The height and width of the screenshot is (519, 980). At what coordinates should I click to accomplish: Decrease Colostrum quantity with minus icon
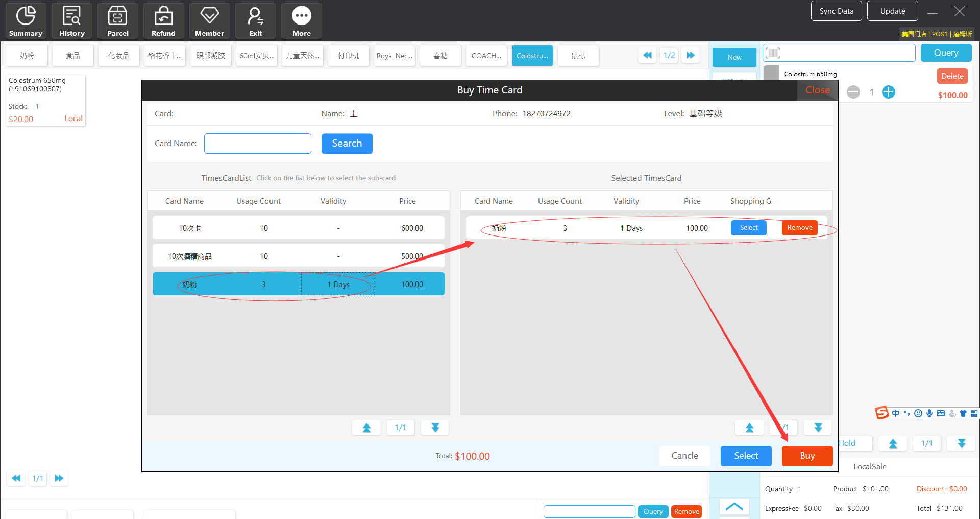click(853, 92)
